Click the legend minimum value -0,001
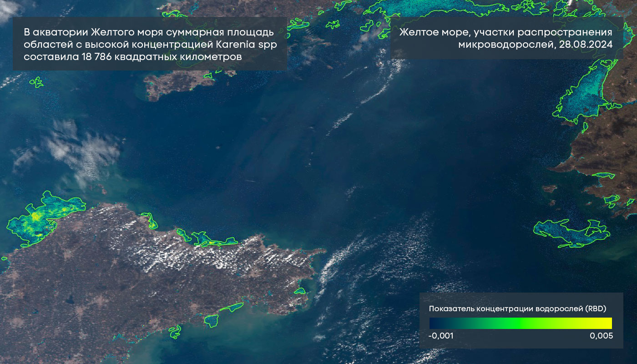 [441, 336]
